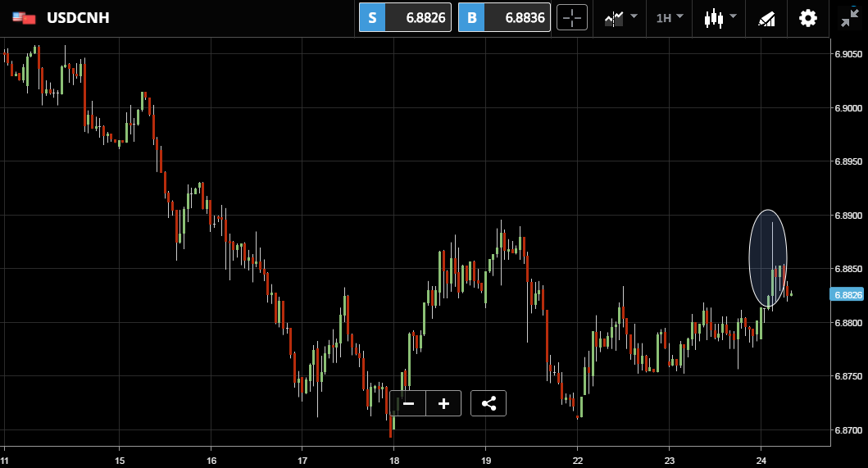
Task: Select the candlestick chart type icon
Action: tap(714, 18)
